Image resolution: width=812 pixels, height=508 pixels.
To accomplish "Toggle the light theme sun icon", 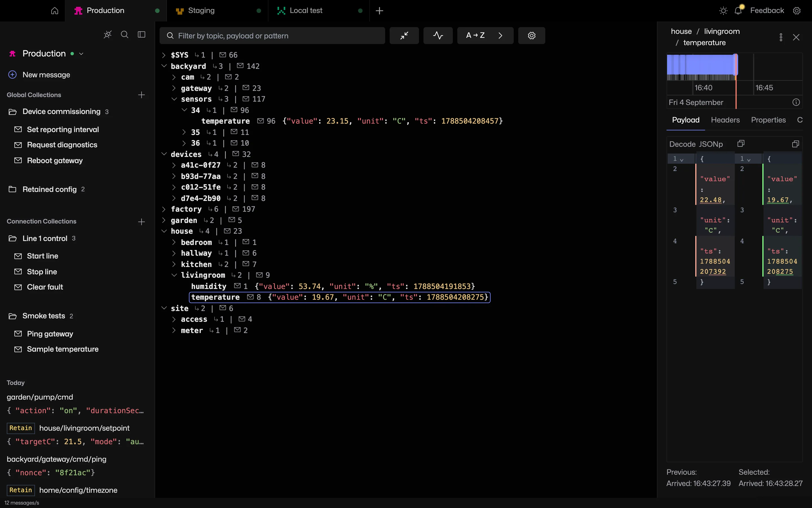I will [x=723, y=11].
